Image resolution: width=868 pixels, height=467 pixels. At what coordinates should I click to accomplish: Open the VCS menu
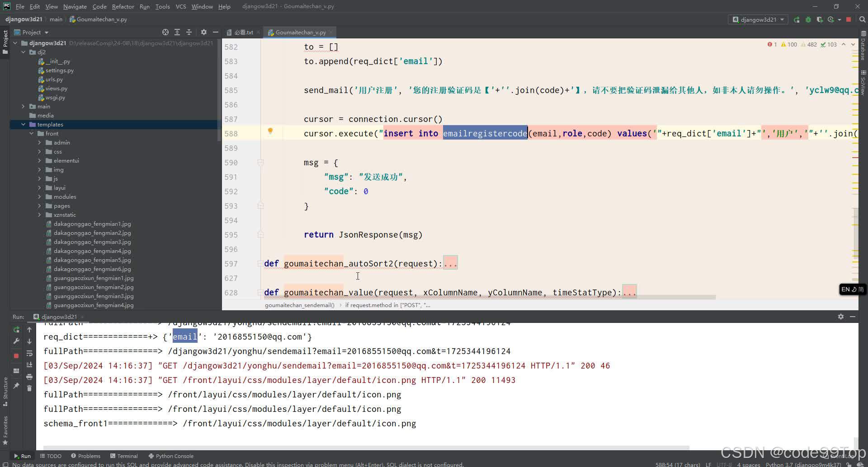tap(180, 6)
